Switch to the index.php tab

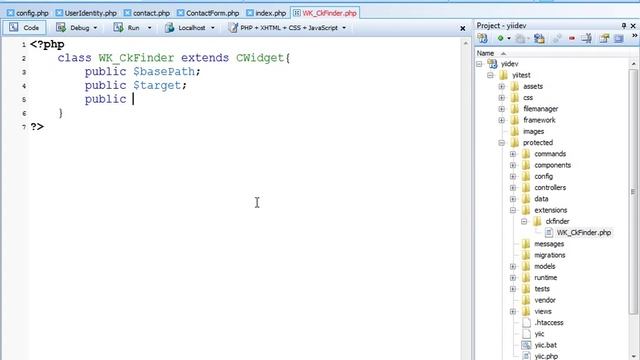tap(266, 13)
